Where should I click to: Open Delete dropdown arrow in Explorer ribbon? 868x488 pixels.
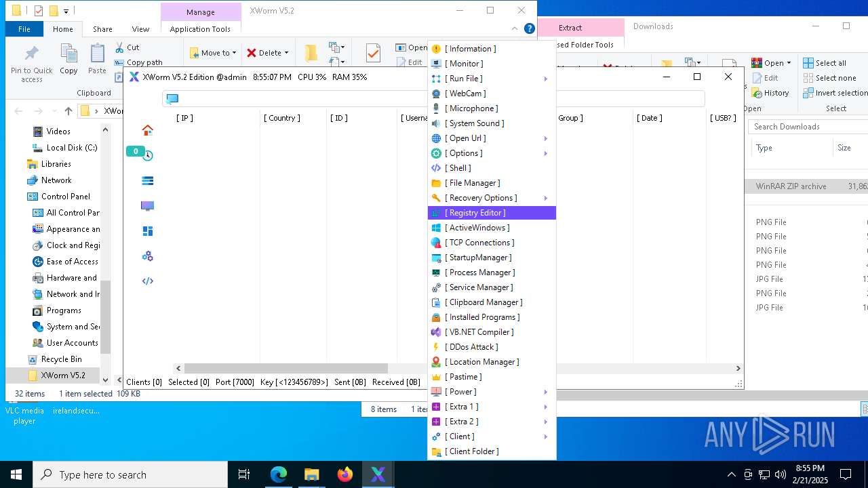(286, 53)
